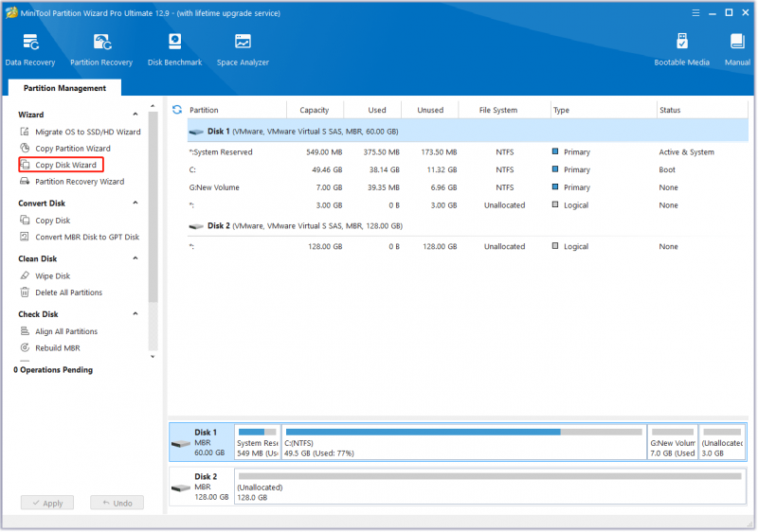The height and width of the screenshot is (532, 758).
Task: Click the Apply button
Action: 47,503
